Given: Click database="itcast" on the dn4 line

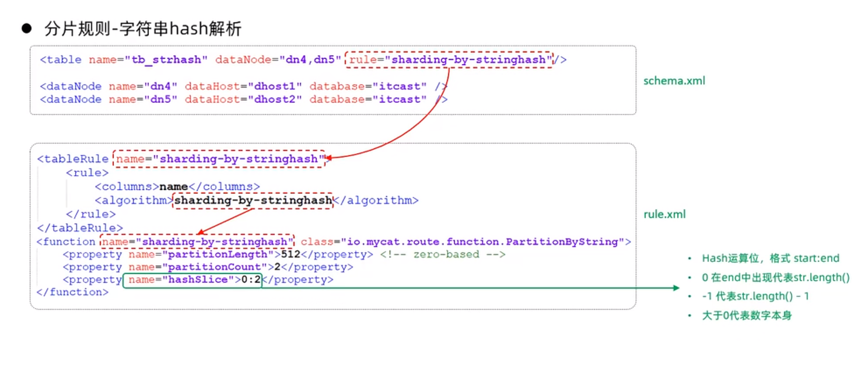Looking at the screenshot, I should (369, 86).
